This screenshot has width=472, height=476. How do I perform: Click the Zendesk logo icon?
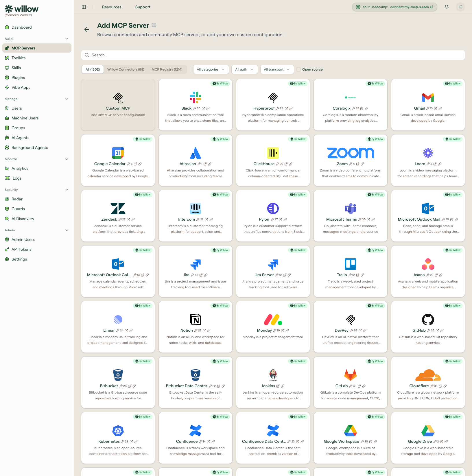[x=118, y=209]
